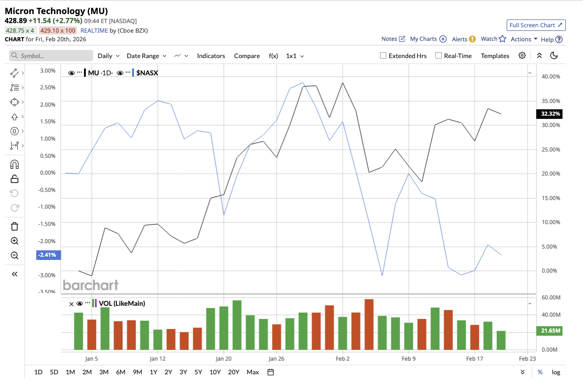Open the Daily interval dropdown

108,55
